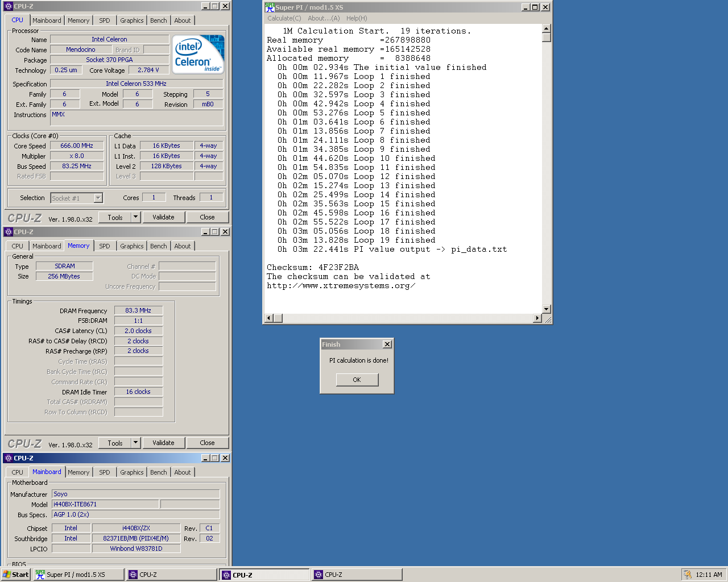Activate the second CPU-Z taskbar button
This screenshot has height=582, width=728.
(264, 575)
